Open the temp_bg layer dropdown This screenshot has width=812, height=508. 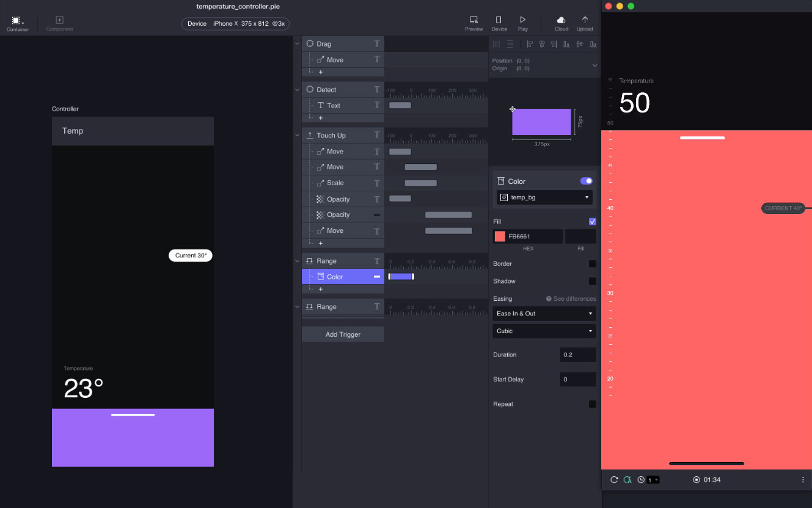tap(544, 197)
